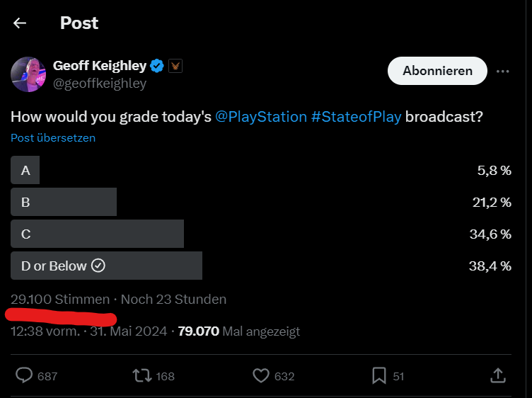Click the Abonnieren button
Viewport: 532px width, 398px height.
coord(437,71)
